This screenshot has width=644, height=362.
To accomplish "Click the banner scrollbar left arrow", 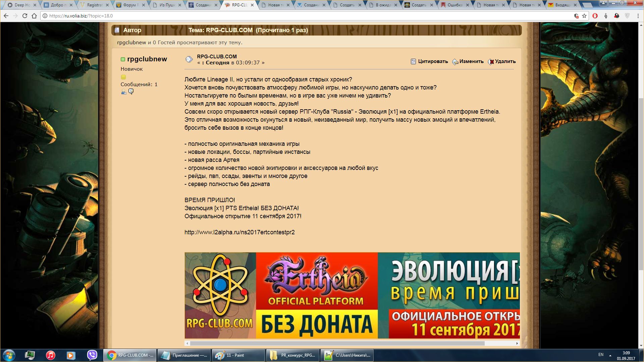I will tap(187, 343).
